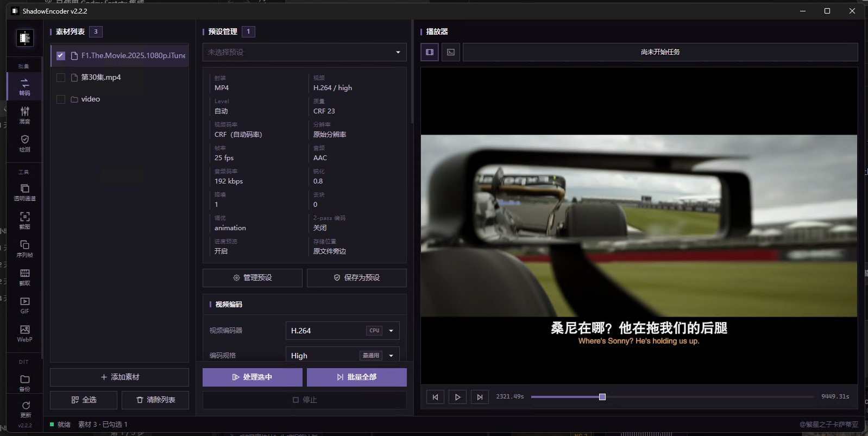This screenshot has height=436, width=868.
Task: Jump to previous frame in player
Action: point(435,397)
